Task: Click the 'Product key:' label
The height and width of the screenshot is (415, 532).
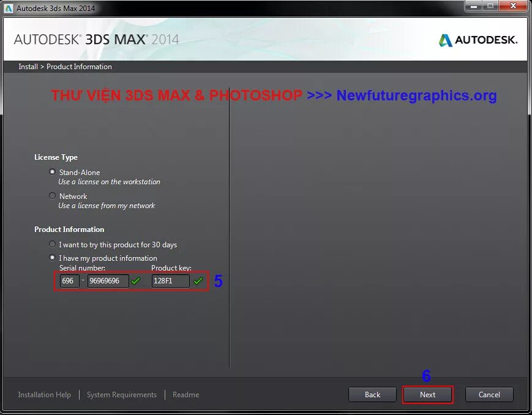Action: coord(171,267)
